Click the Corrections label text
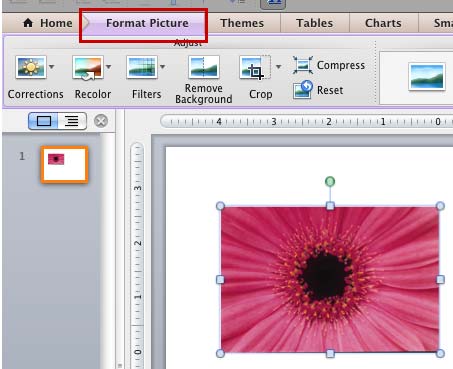This screenshot has width=453, height=369. pos(35,94)
